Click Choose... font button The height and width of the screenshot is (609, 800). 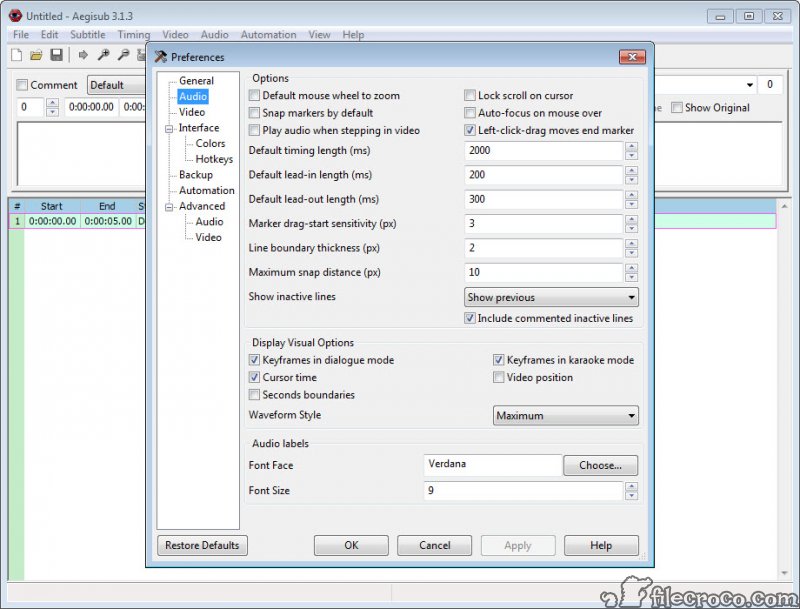tap(601, 465)
